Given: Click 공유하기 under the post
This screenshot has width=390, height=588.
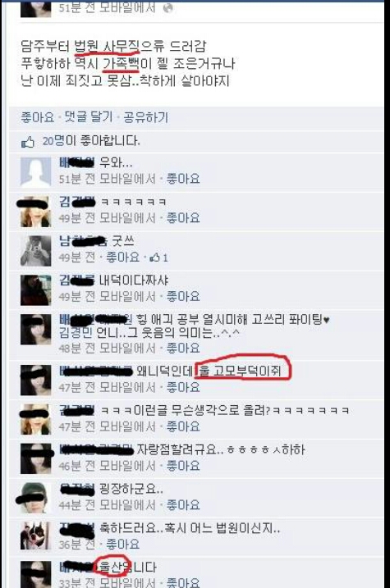Looking at the screenshot, I should [145, 117].
